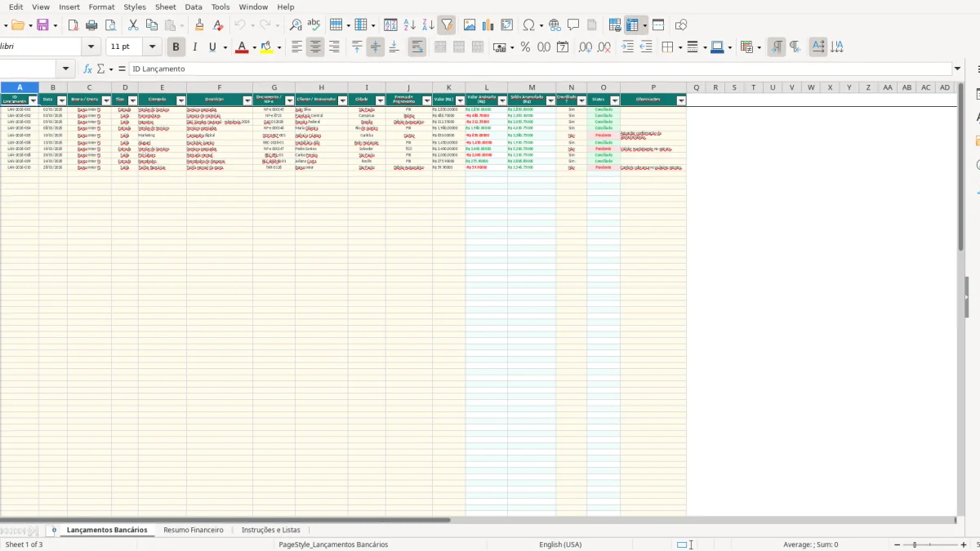Switch to Resumo Financeiro sheet tab
The height and width of the screenshot is (551, 980).
click(194, 530)
